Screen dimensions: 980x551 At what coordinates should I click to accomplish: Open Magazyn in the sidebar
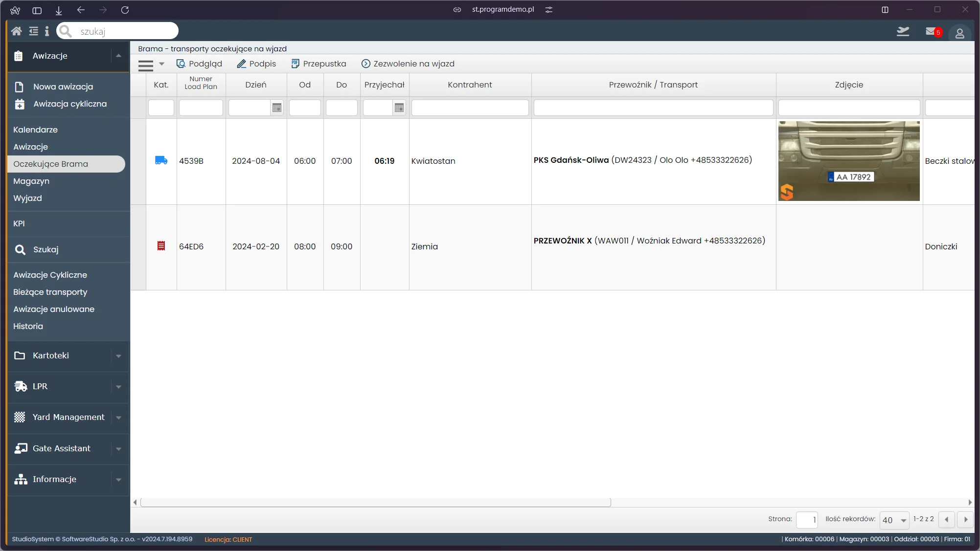[31, 181]
